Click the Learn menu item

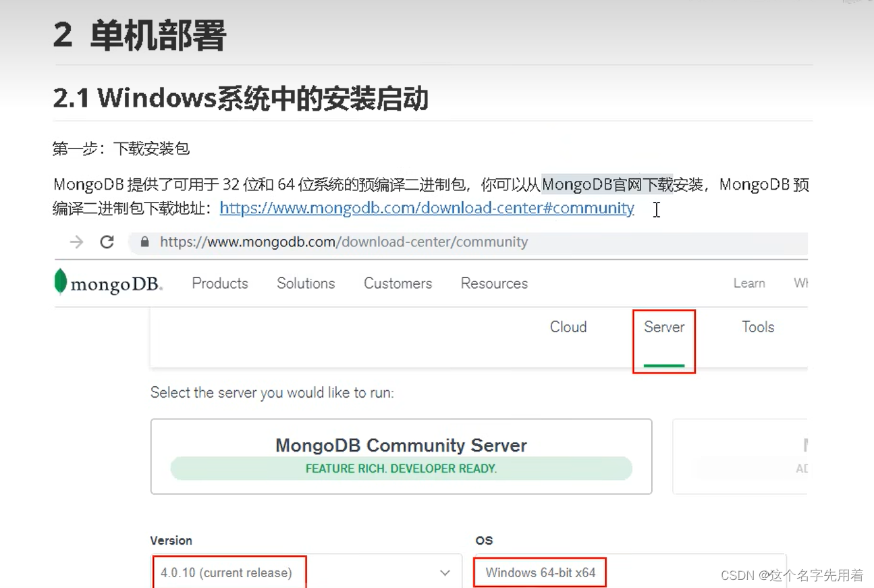click(749, 284)
